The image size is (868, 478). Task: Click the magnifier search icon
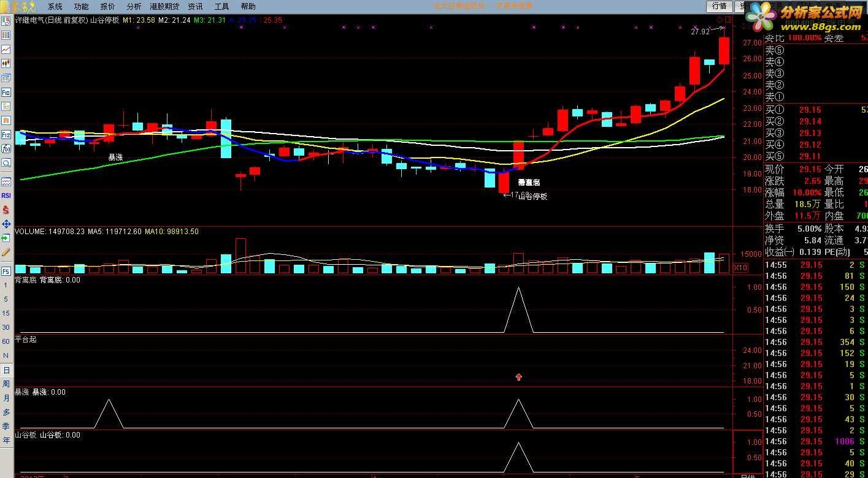(6, 162)
